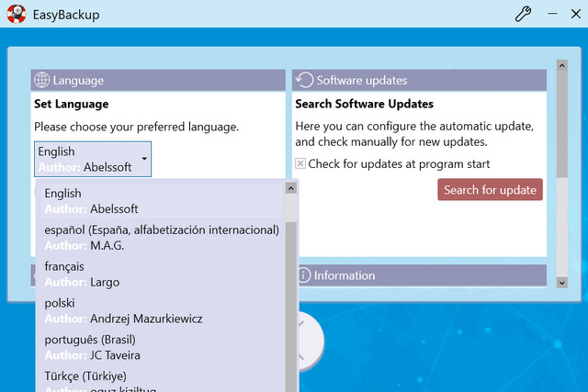Viewport: 588px width, 392px height.
Task: Click the globe icon beside Language
Action: point(41,80)
